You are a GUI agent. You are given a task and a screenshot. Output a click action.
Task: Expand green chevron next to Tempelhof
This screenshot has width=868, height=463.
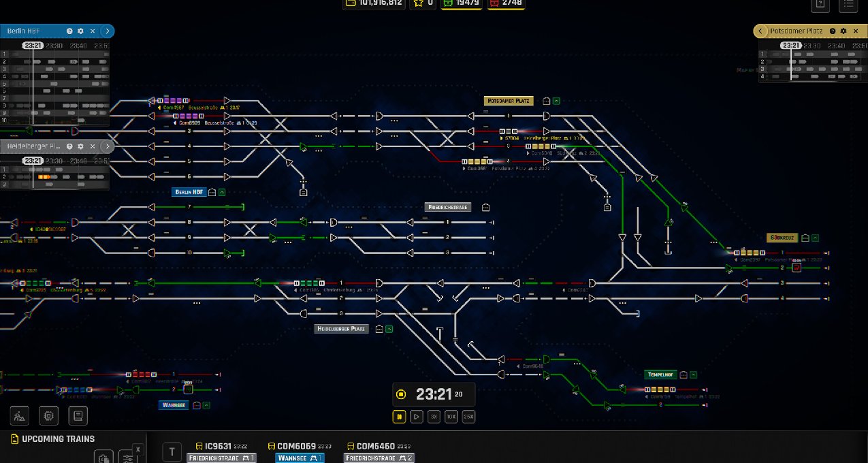tap(693, 374)
